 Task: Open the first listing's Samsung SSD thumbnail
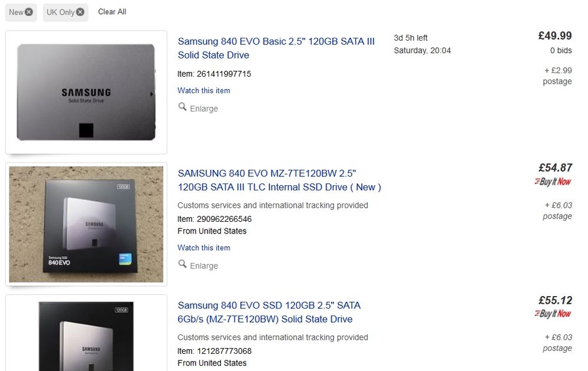86,93
